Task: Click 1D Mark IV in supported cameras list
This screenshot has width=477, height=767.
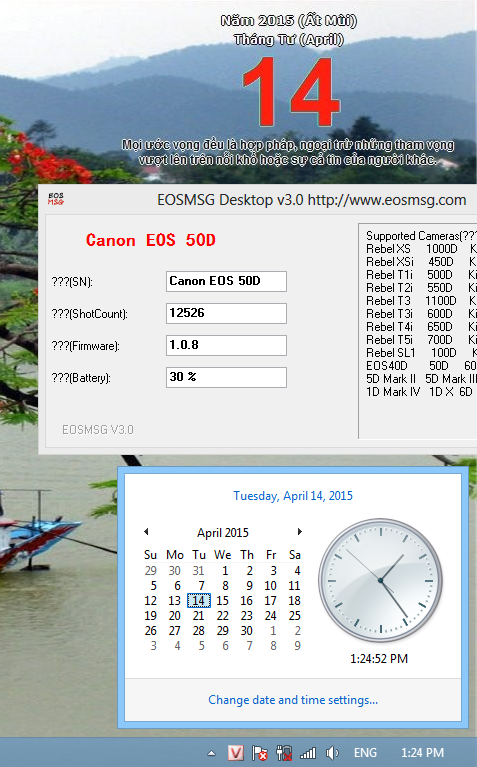Action: pyautogui.click(x=393, y=392)
